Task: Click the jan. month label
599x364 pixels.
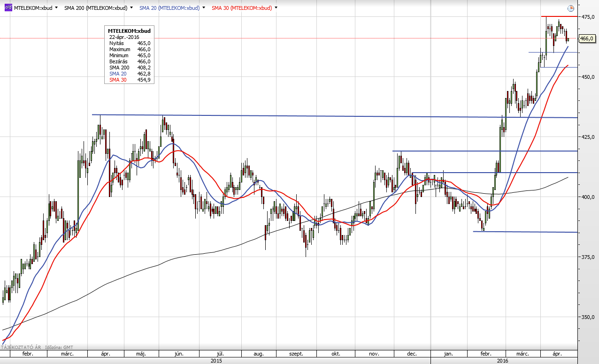Action: [x=448, y=354]
